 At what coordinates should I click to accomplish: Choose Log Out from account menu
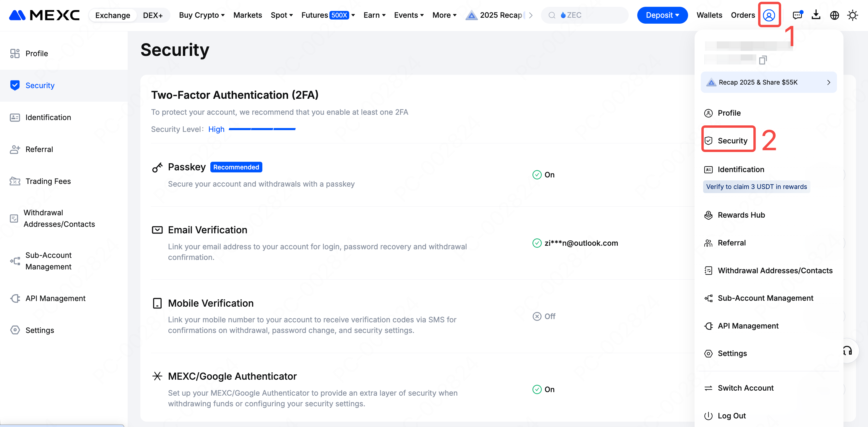(732, 415)
